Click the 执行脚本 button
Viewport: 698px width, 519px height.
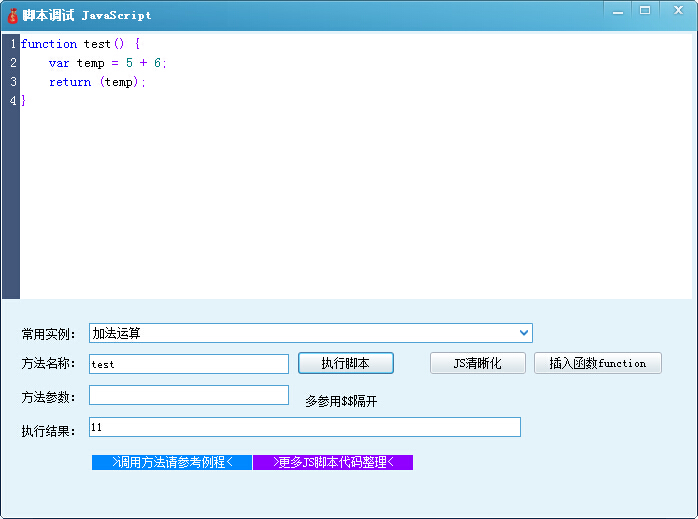point(346,363)
